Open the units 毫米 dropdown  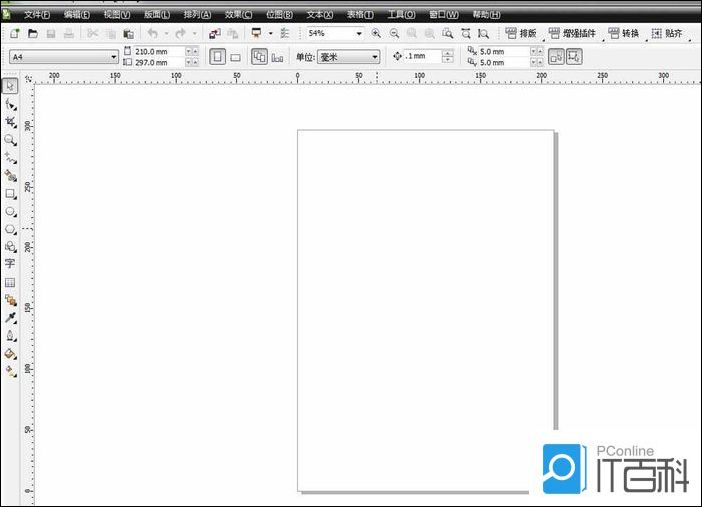(375, 57)
